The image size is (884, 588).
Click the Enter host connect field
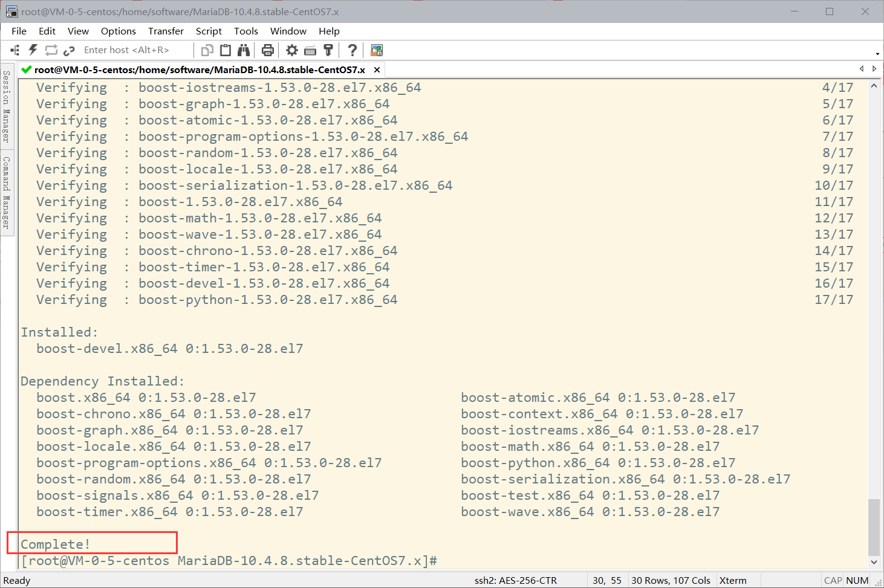point(136,50)
